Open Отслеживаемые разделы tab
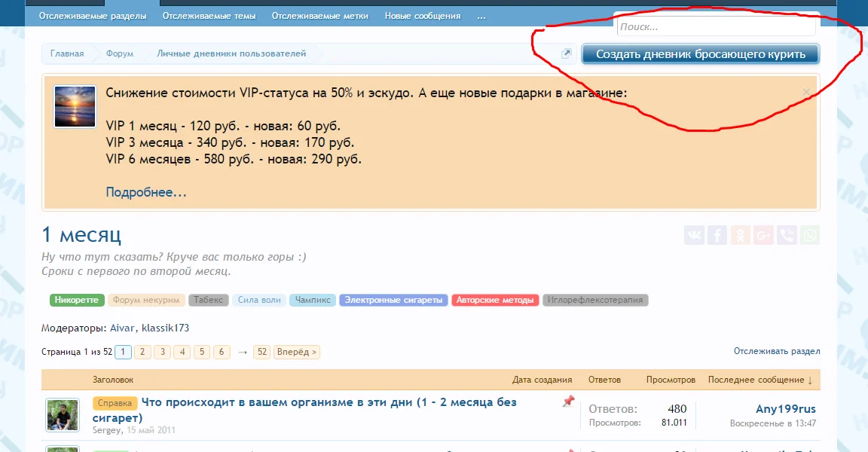The image size is (868, 452). click(x=93, y=16)
